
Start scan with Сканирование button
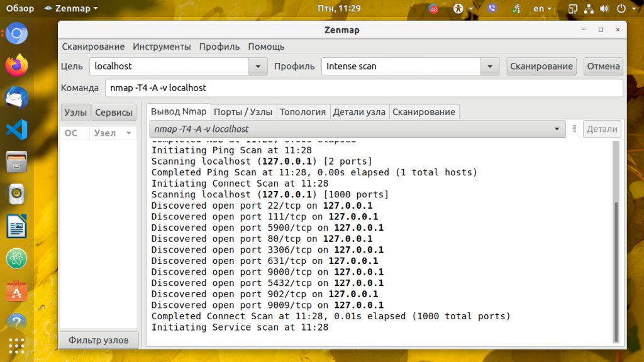[541, 66]
